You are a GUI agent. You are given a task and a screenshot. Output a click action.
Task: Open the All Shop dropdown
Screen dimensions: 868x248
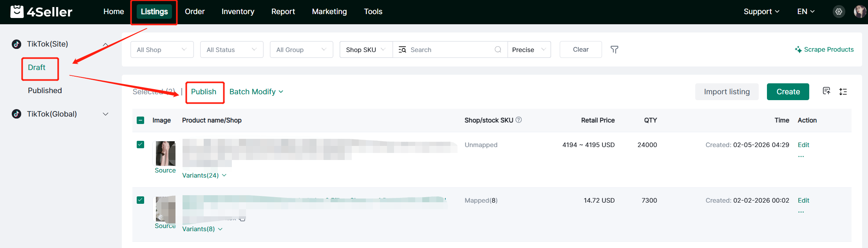point(162,50)
